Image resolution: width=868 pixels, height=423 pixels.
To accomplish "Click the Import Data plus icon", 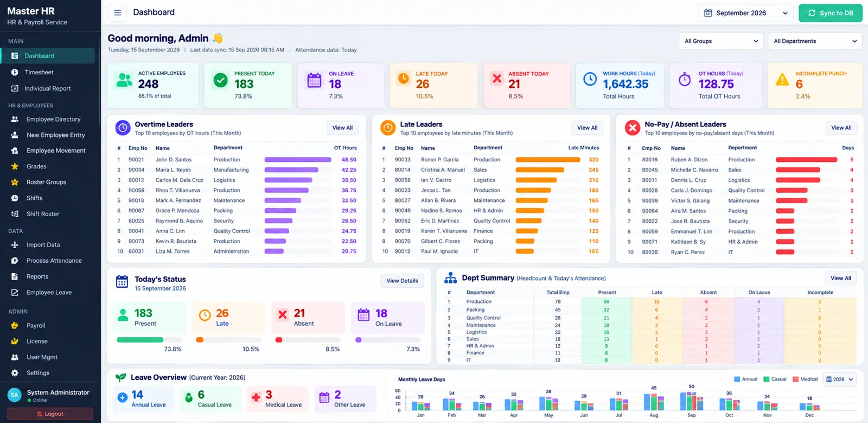I will click(15, 245).
